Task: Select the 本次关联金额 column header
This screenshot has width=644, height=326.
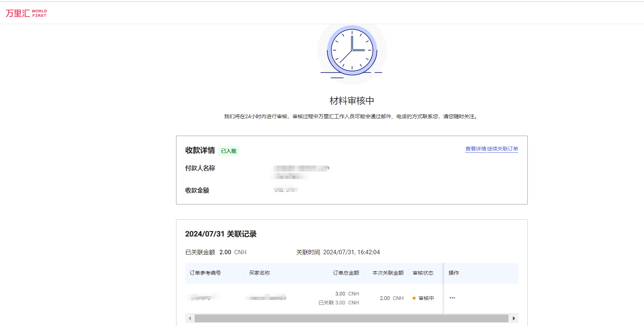Action: click(x=388, y=273)
